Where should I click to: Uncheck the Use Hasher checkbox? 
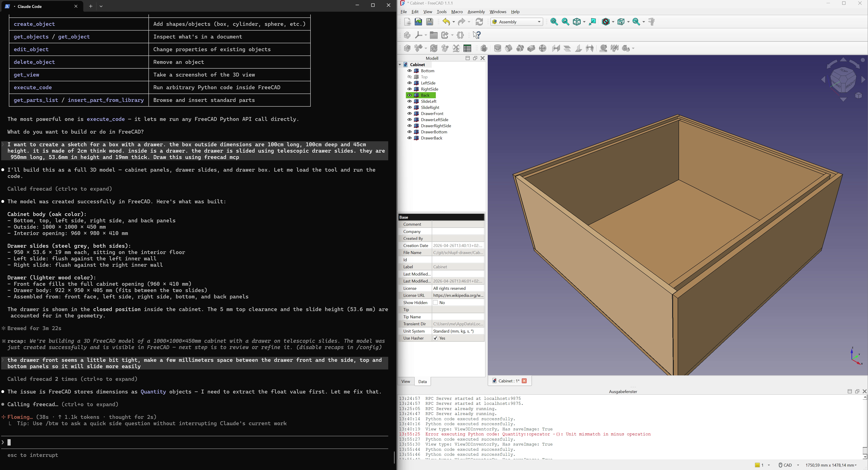[435, 338]
